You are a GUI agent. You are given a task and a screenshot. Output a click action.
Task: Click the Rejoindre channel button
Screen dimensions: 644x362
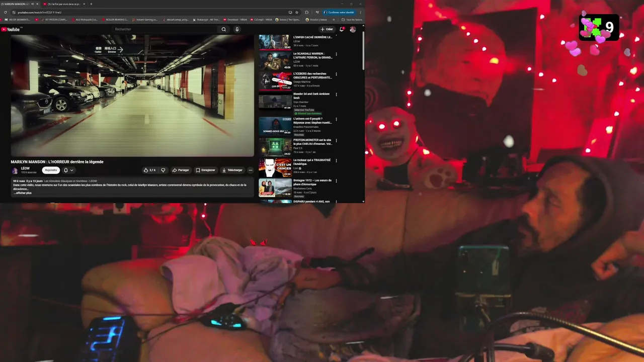point(51,170)
